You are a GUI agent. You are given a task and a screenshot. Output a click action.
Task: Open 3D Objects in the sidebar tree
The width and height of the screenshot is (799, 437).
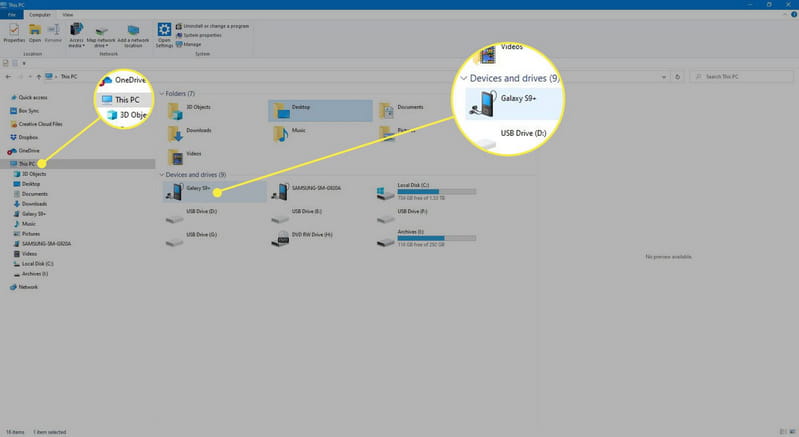point(30,174)
